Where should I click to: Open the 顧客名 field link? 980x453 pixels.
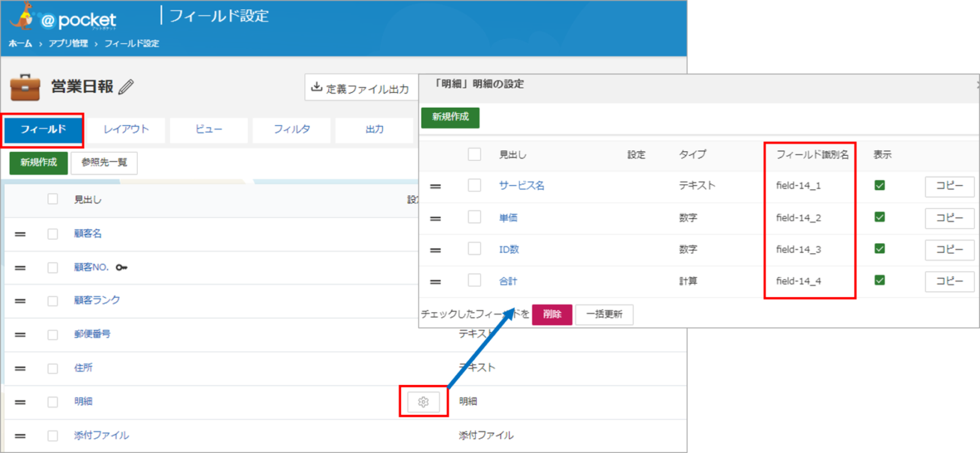pyautogui.click(x=88, y=234)
